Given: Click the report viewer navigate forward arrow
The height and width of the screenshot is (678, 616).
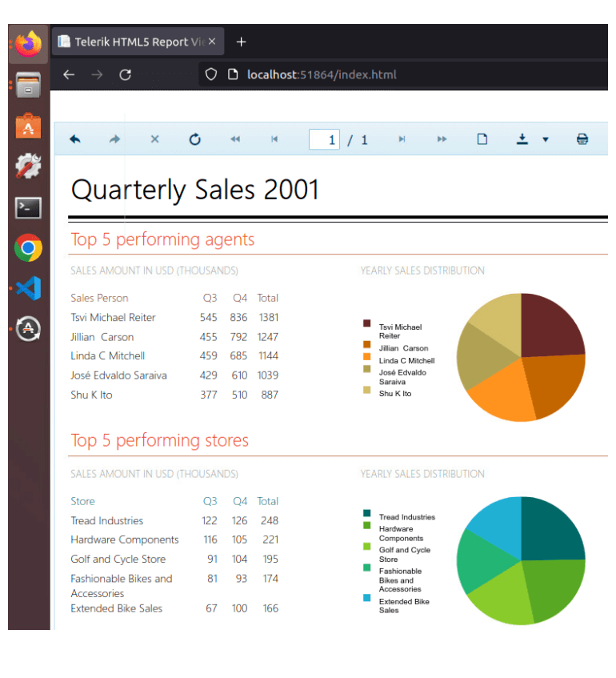Looking at the screenshot, I should click(114, 139).
